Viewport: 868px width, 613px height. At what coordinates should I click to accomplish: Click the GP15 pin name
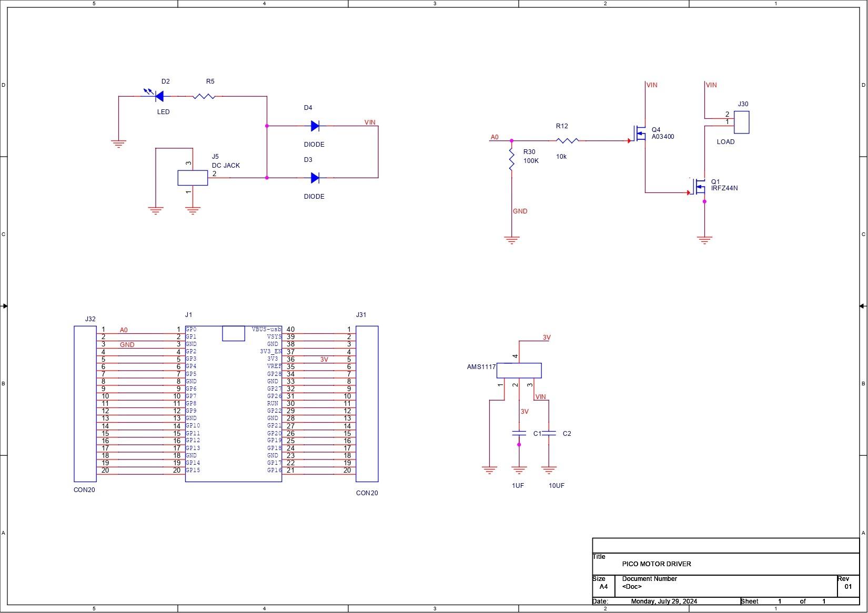pyautogui.click(x=193, y=470)
